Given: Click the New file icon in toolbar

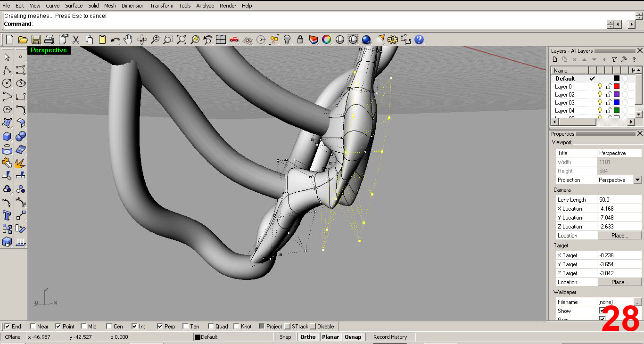Looking at the screenshot, I should [9, 40].
